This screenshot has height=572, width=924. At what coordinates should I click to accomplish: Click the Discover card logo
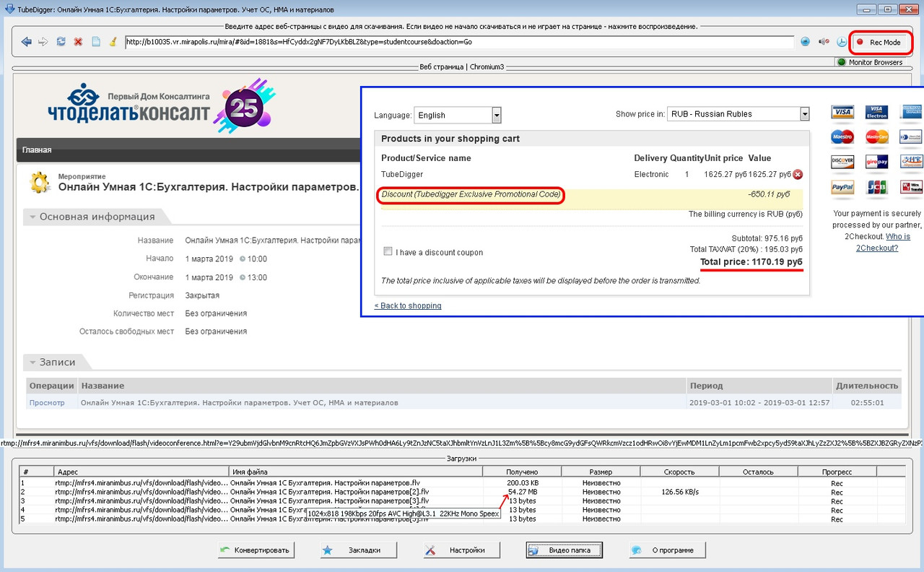tap(842, 162)
